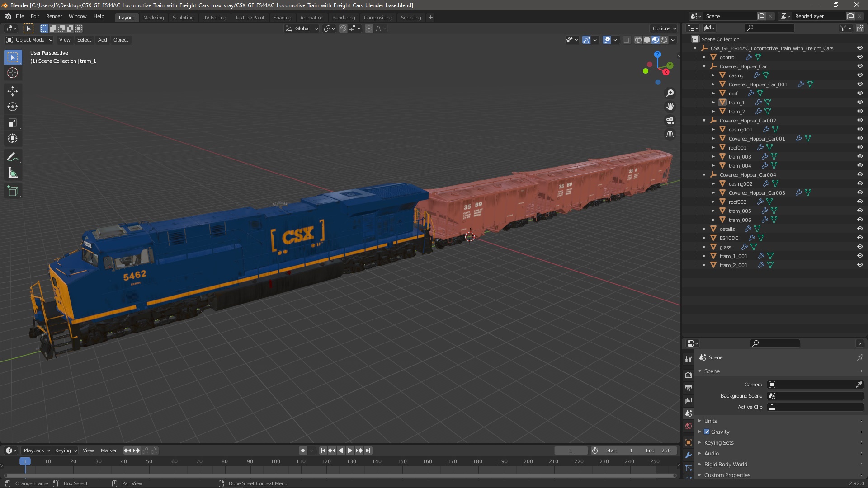
Task: Toggle camera view icon
Action: [x=670, y=121]
